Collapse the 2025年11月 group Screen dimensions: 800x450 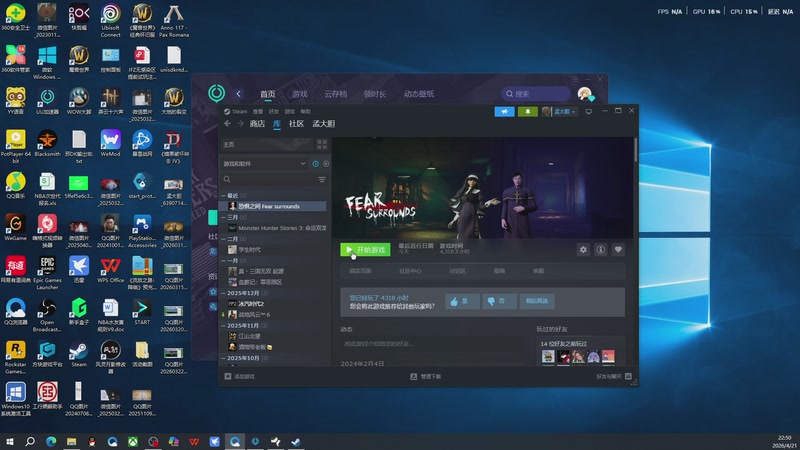(x=223, y=326)
